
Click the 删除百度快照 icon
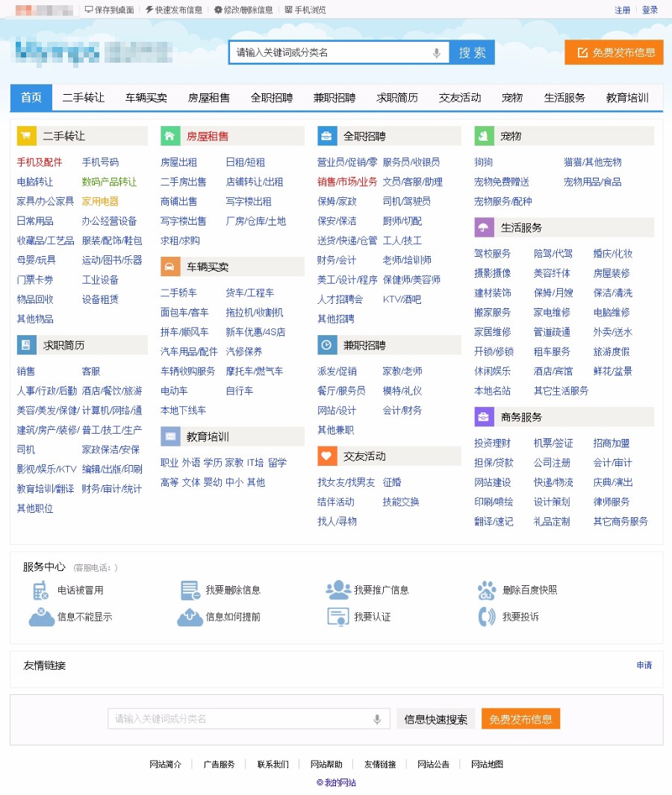coord(487,589)
